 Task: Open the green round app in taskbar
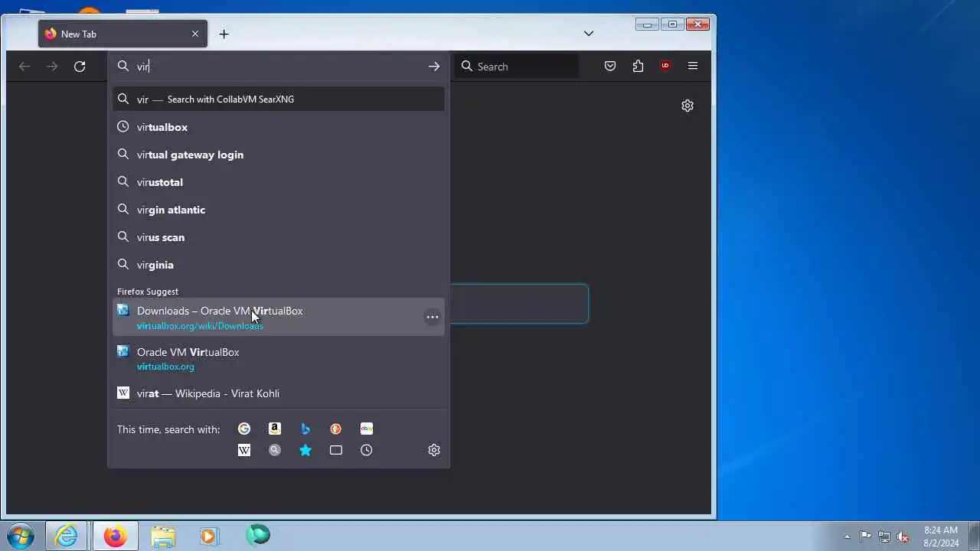pyautogui.click(x=258, y=535)
